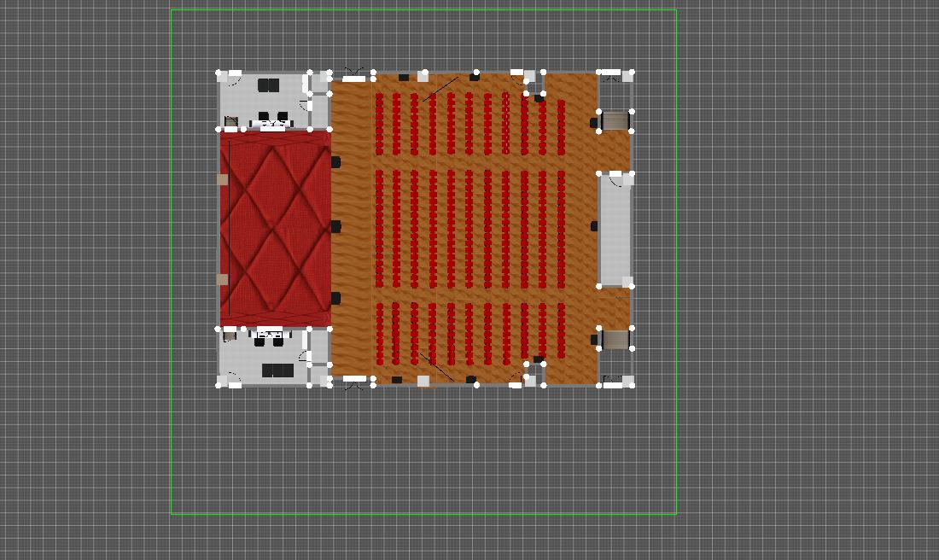Click the top-left wall corner handle
Viewport: 939px width, 560px height.
[219, 73]
